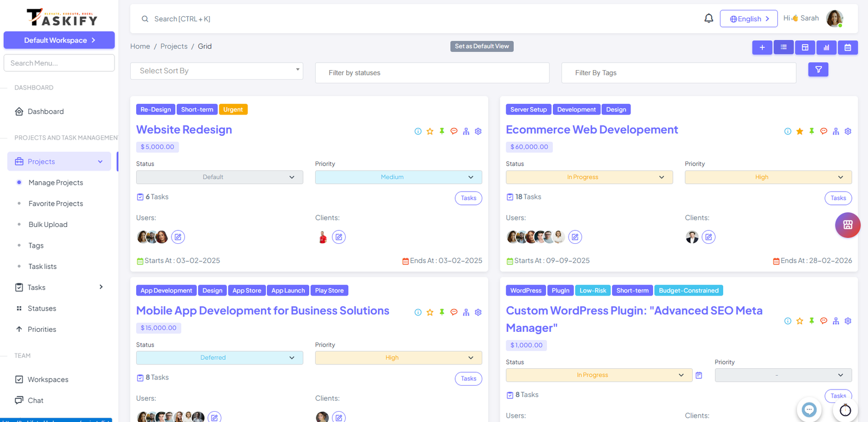Toggle the green pin on Mobile App project
This screenshot has width=868, height=422.
[x=442, y=312]
